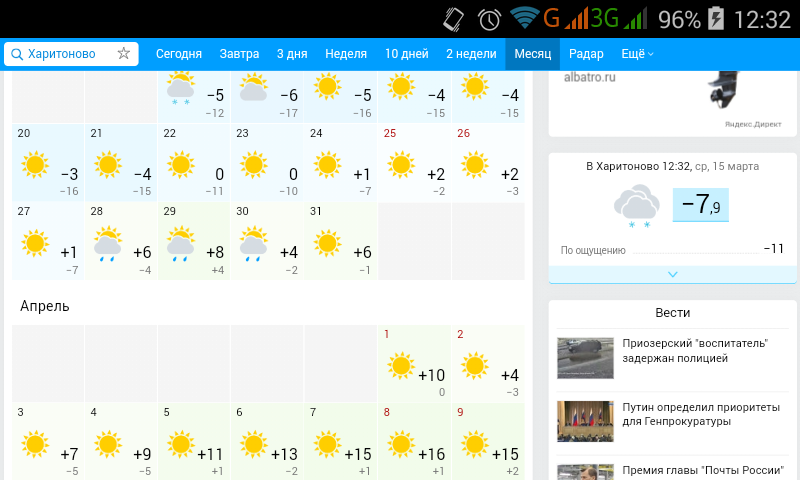This screenshot has height=480, width=800.
Task: Open news 'Путин определил приоритеты для Генпрокуратуры'
Action: point(701,414)
